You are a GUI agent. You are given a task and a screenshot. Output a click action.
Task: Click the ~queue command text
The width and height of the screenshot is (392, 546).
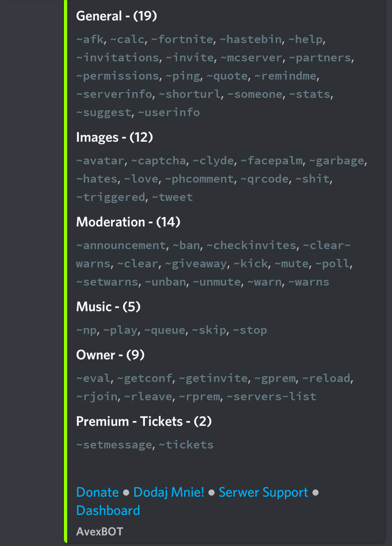click(165, 330)
